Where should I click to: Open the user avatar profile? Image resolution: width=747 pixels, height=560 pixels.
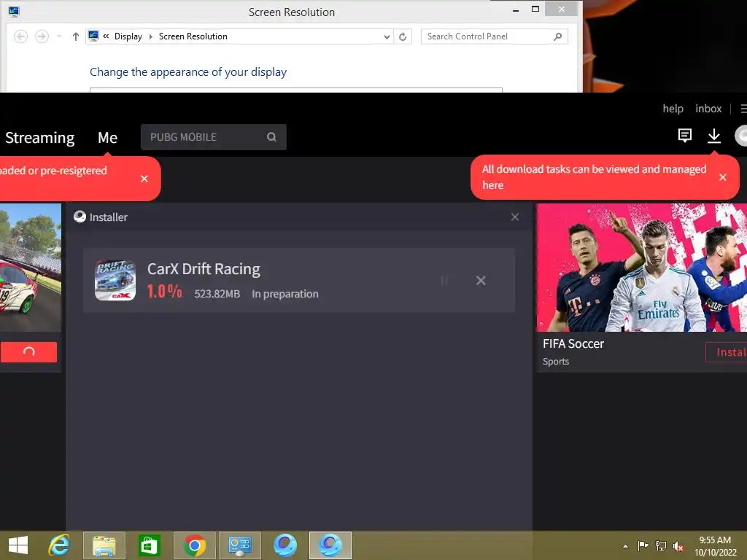point(741,136)
